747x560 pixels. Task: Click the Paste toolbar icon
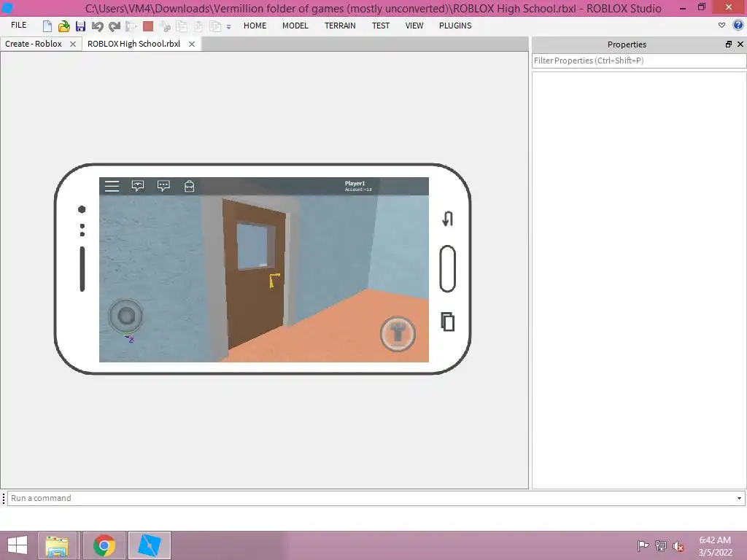[198, 26]
